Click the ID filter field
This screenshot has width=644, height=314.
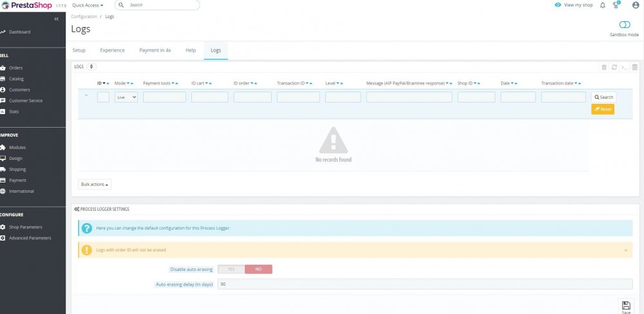tap(103, 97)
